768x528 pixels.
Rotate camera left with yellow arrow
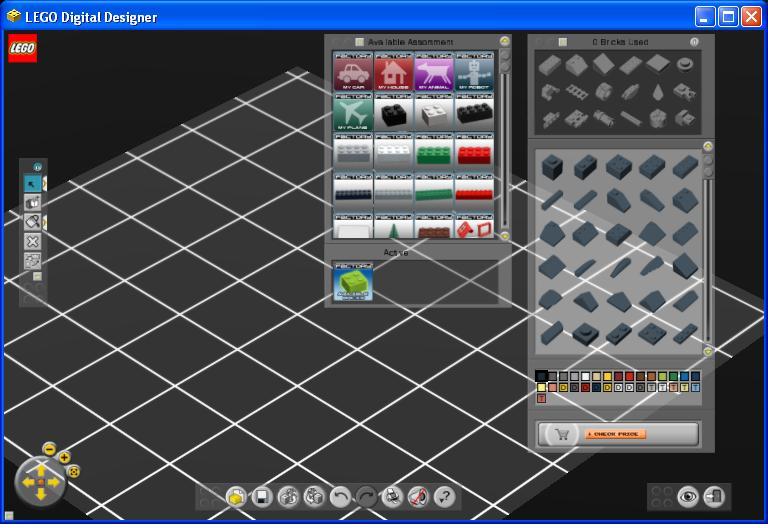click(x=28, y=482)
